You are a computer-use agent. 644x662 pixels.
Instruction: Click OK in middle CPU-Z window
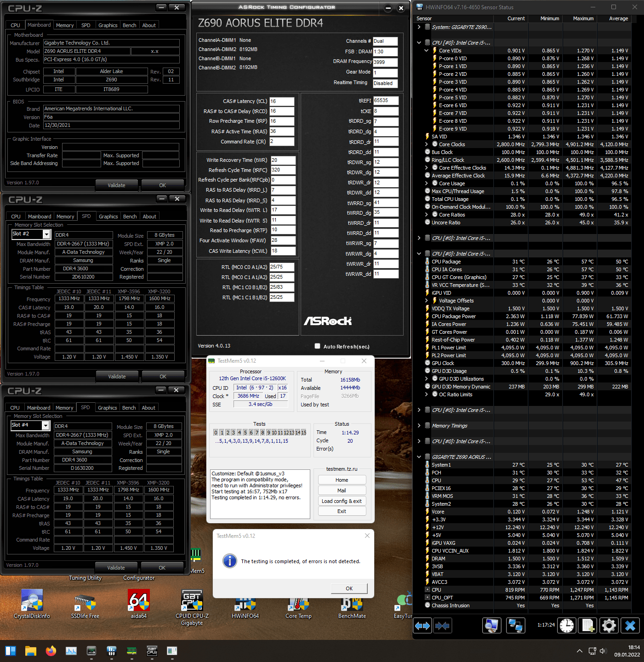pos(163,377)
